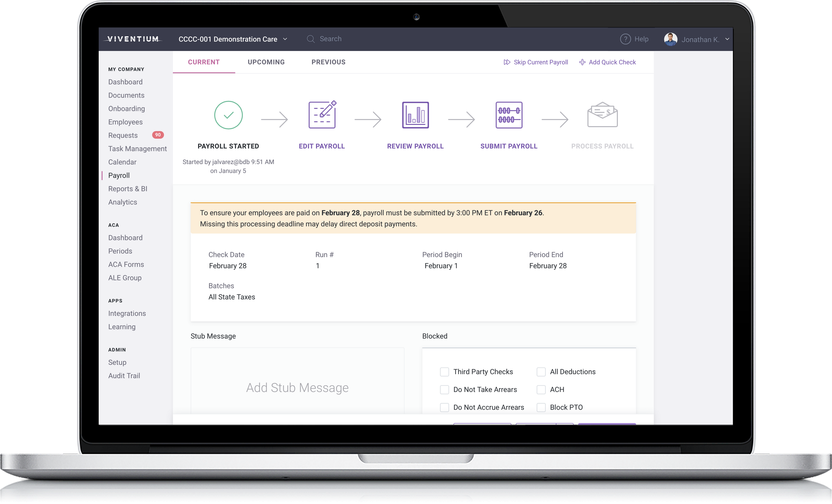The height and width of the screenshot is (504, 832).
Task: Click the Payroll Started checkmark icon
Action: click(x=228, y=115)
